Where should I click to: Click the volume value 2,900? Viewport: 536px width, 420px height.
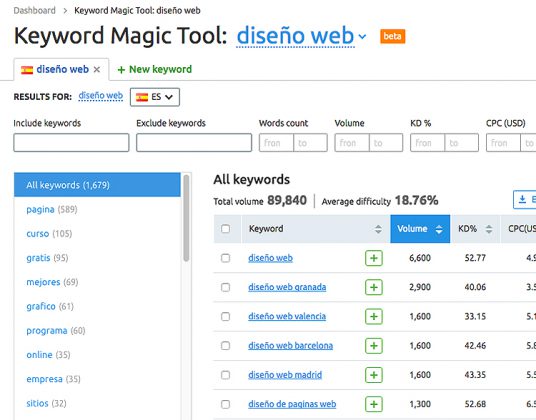point(420,287)
